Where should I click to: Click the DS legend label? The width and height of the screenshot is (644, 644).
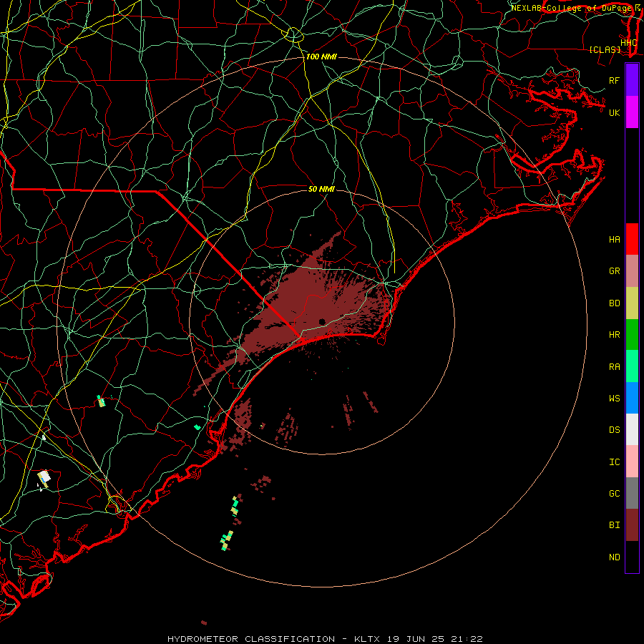(615, 430)
